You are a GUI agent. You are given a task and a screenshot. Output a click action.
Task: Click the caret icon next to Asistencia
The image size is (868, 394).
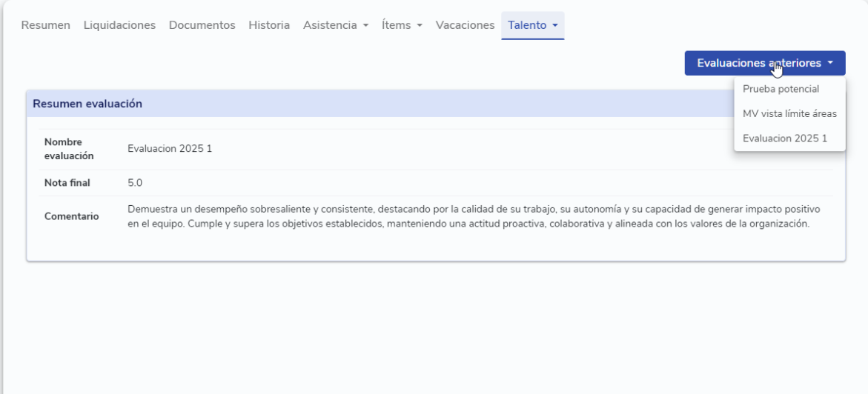366,25
